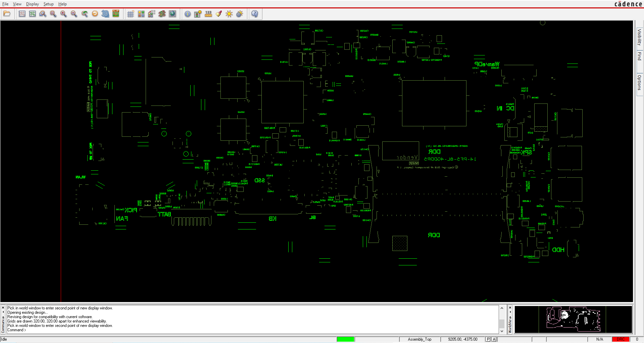Close the WorldView pane
This screenshot has height=343, width=644.
[510, 307]
